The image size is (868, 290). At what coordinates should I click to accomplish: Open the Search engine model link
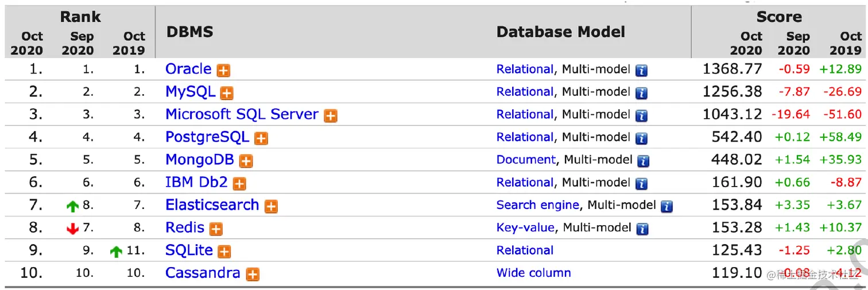[x=537, y=205]
